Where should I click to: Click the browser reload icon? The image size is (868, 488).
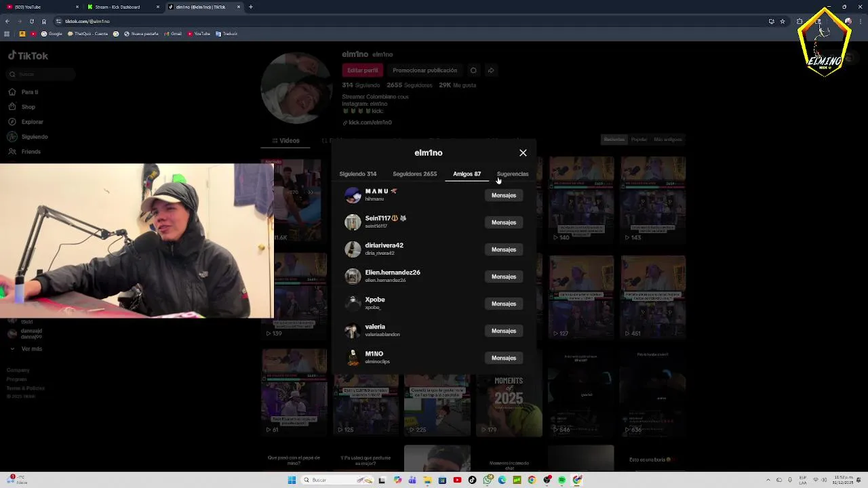[31, 21]
